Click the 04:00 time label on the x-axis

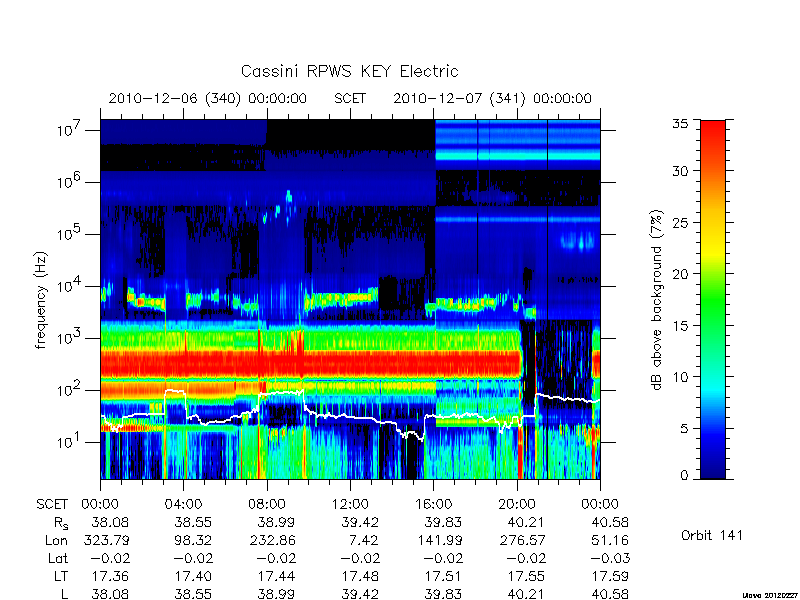coord(183,504)
